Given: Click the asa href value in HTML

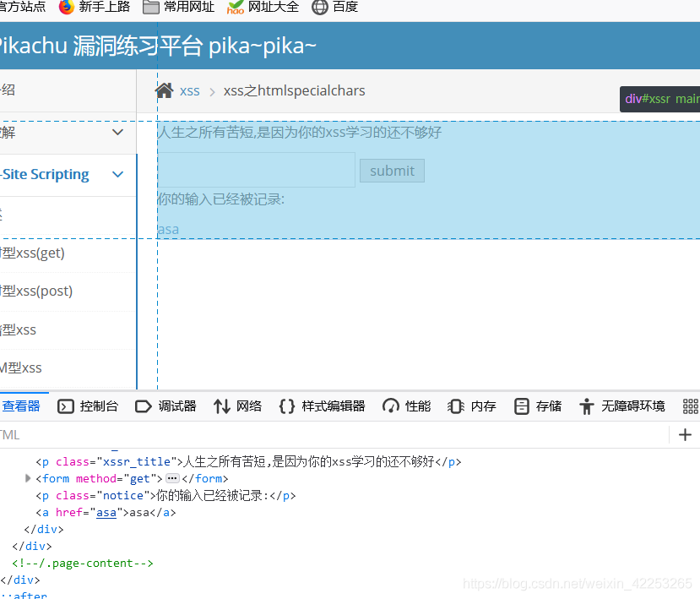Looking at the screenshot, I should tap(106, 512).
